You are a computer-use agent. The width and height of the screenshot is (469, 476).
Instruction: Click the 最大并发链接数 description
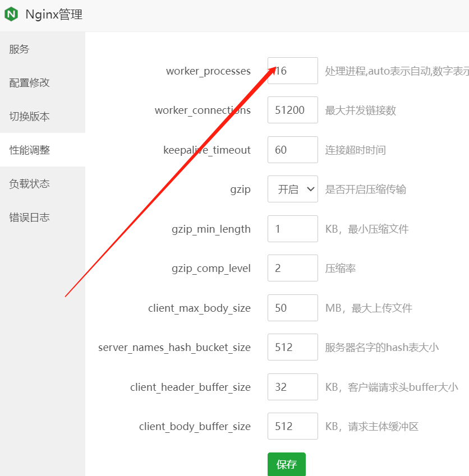[361, 110]
